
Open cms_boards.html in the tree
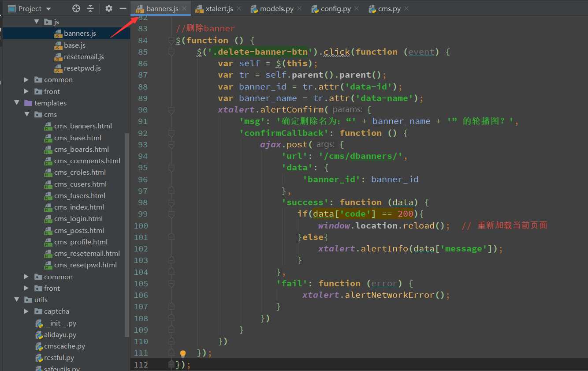tap(82, 149)
